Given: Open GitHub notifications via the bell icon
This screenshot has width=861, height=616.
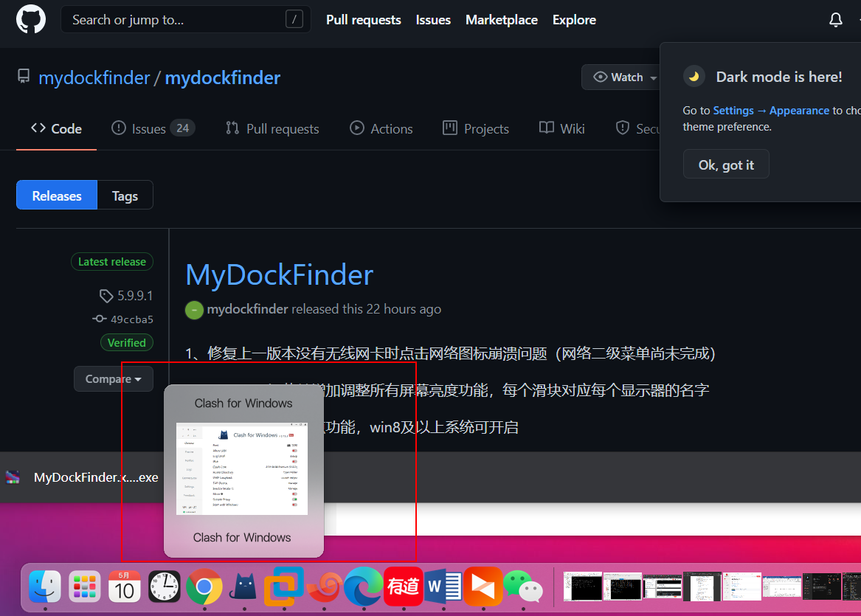Looking at the screenshot, I should tap(835, 19).
